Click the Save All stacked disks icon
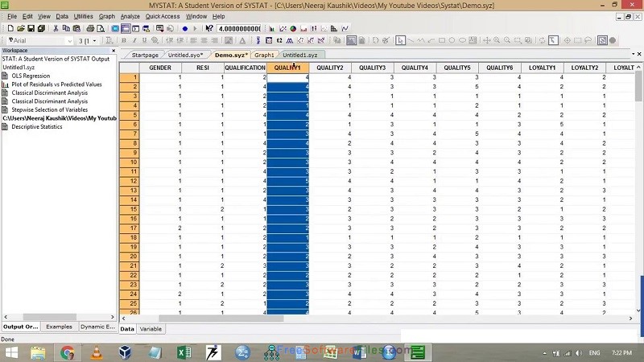The height and width of the screenshot is (362, 644). (x=41, y=28)
